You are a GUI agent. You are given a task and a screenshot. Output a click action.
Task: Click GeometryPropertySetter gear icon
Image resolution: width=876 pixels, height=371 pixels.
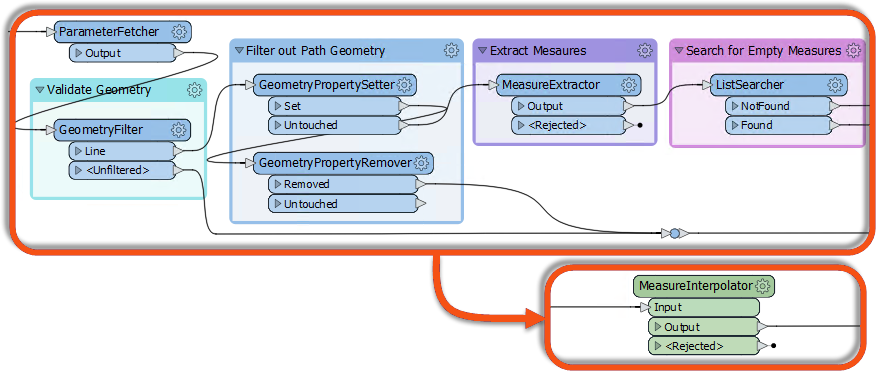coord(404,85)
